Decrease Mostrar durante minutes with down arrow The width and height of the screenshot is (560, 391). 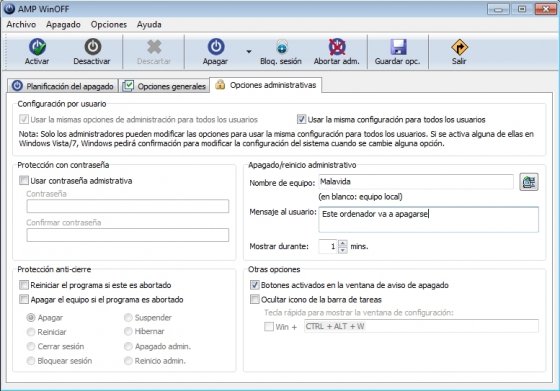coord(342,250)
